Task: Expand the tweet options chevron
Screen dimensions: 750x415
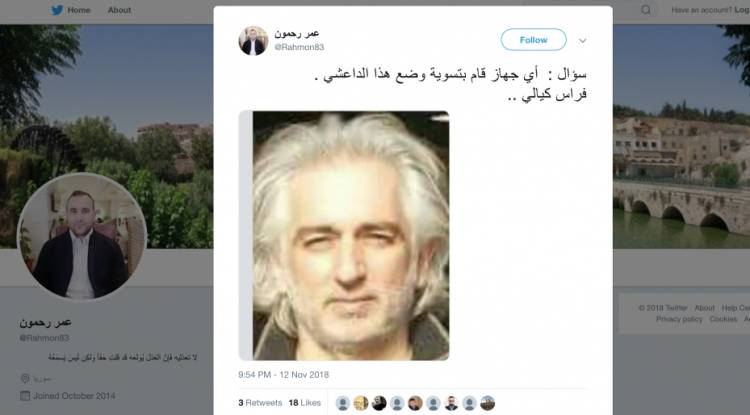Action: tap(583, 41)
